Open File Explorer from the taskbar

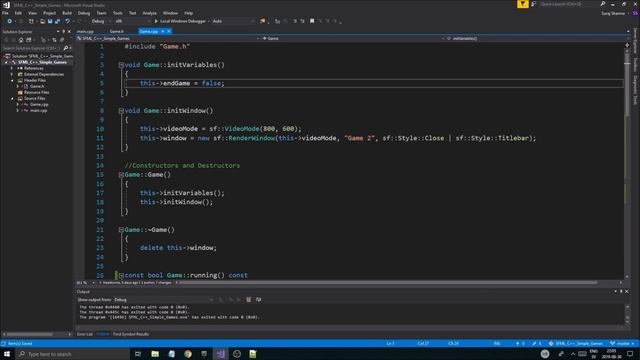(155, 354)
